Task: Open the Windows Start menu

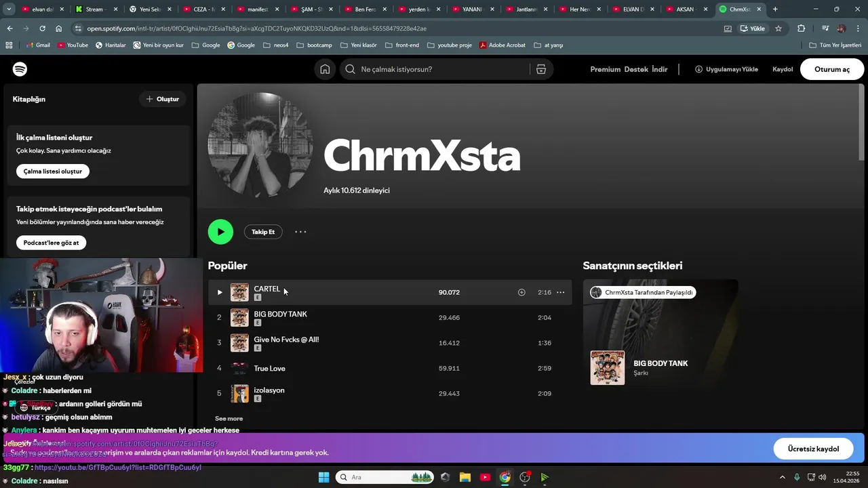Action: click(x=323, y=477)
